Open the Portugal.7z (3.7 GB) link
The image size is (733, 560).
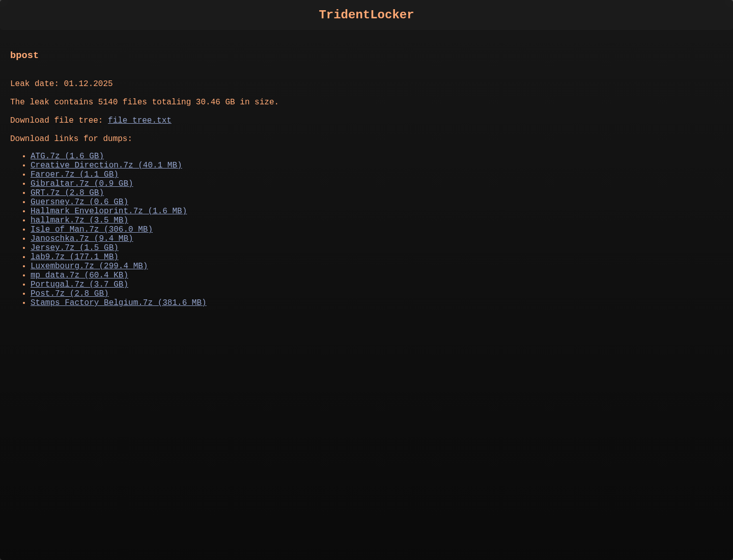tap(79, 285)
